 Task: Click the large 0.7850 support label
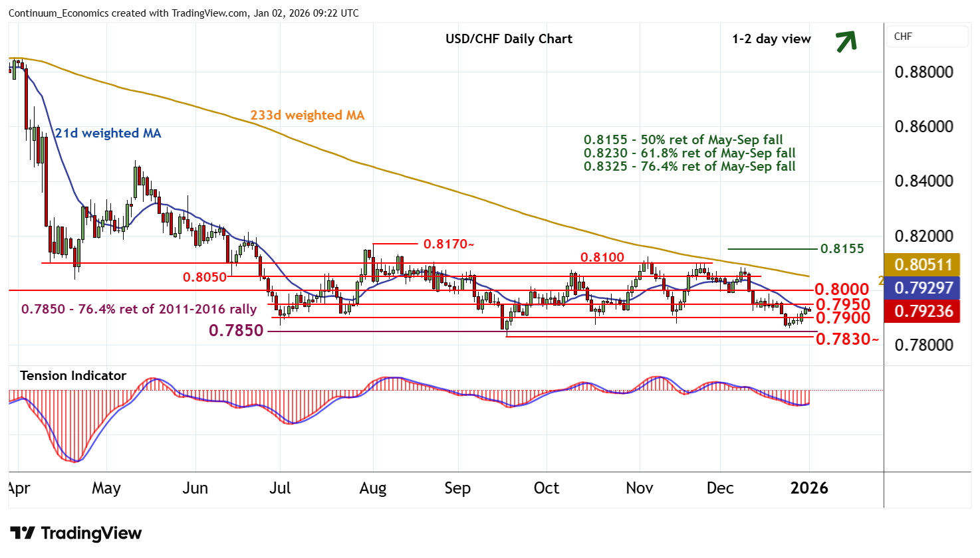tap(236, 330)
